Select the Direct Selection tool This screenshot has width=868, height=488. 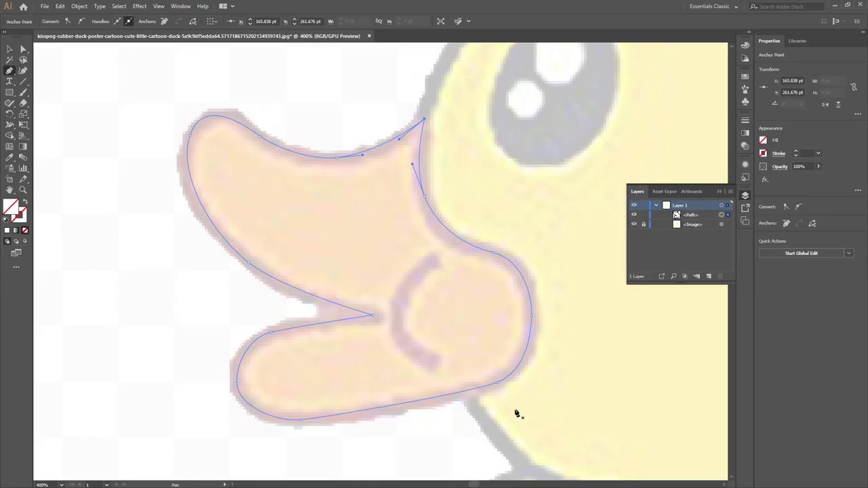point(23,49)
